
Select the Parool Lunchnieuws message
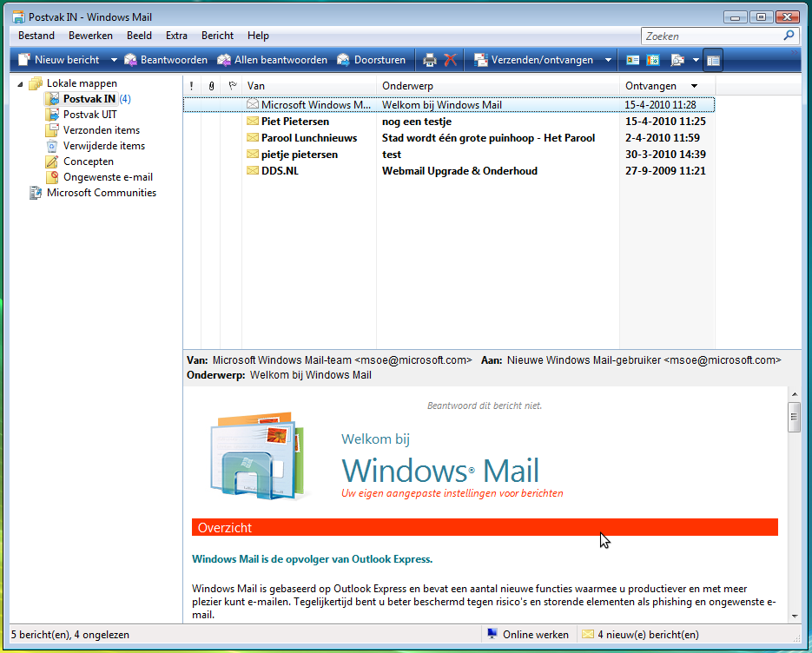tap(449, 138)
